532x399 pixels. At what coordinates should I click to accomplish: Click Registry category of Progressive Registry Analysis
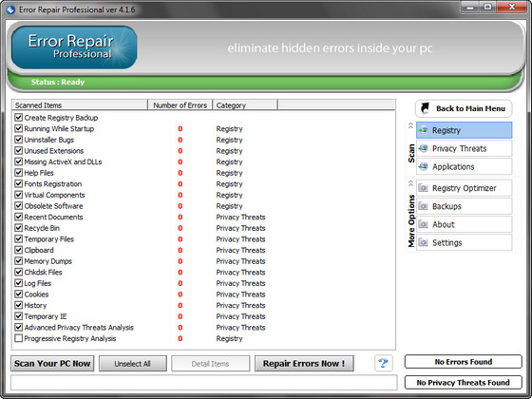229,338
